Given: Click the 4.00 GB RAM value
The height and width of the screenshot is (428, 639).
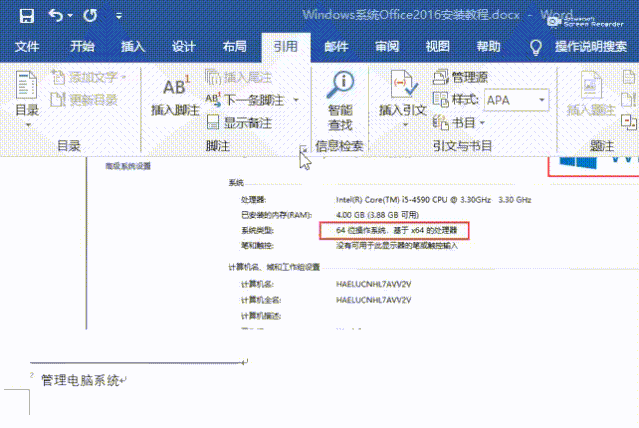Looking at the screenshot, I should 377,215.
